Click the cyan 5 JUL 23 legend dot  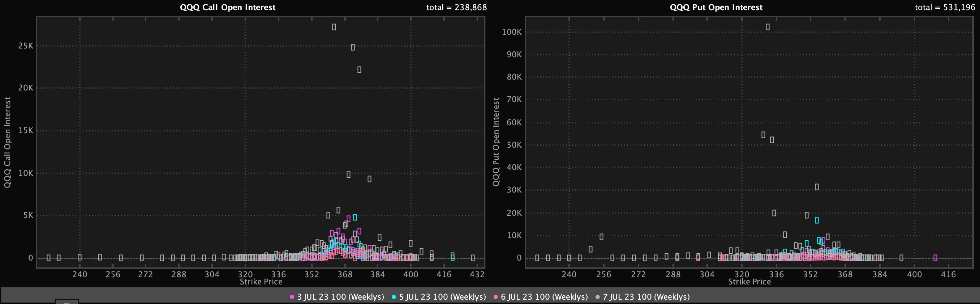click(x=394, y=297)
